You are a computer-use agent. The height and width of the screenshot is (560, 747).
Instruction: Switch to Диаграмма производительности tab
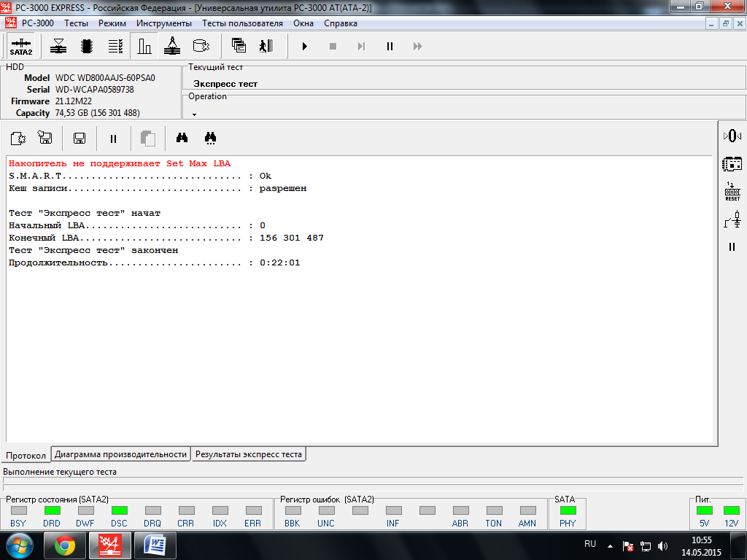point(120,454)
